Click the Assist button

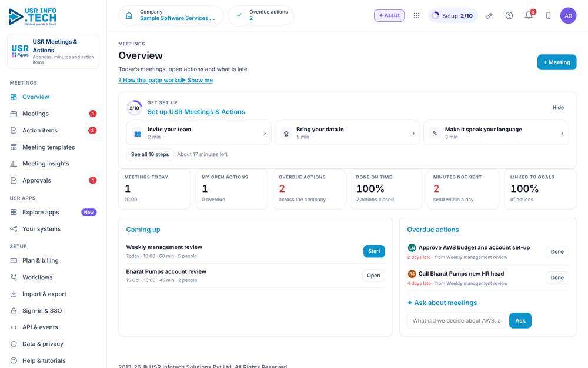point(389,15)
